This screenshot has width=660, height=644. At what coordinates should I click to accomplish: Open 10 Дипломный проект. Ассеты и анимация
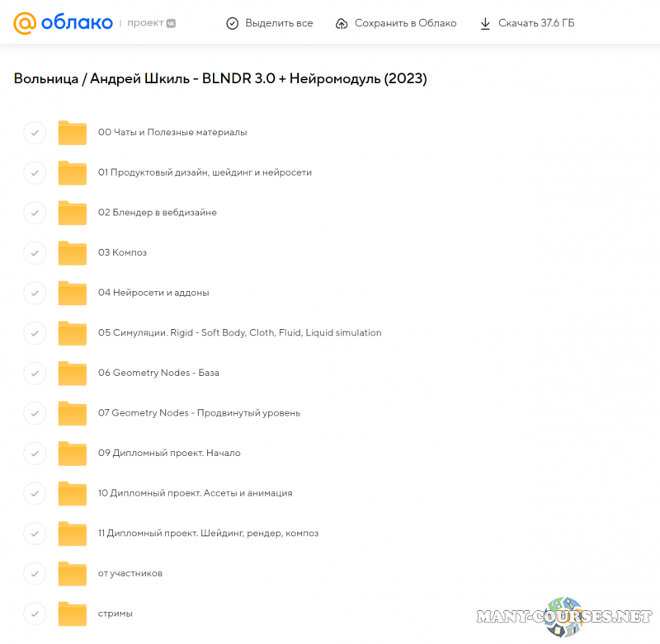tap(195, 493)
